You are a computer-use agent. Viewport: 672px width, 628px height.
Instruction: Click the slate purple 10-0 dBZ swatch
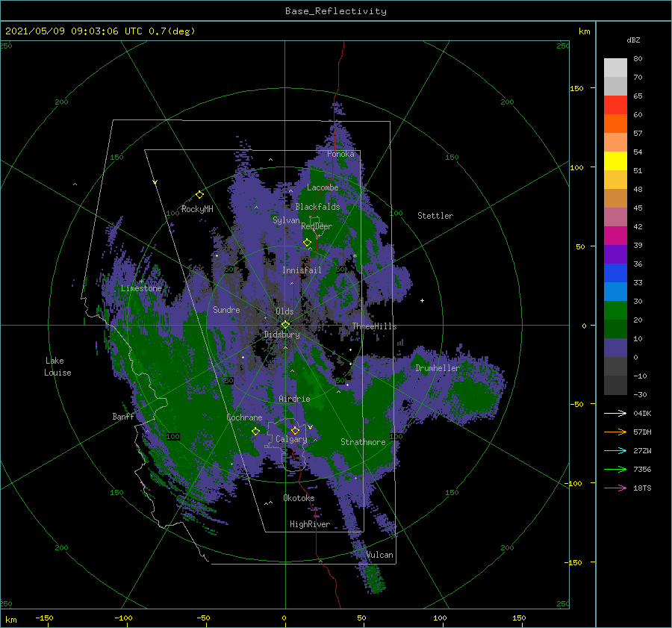coord(615,348)
